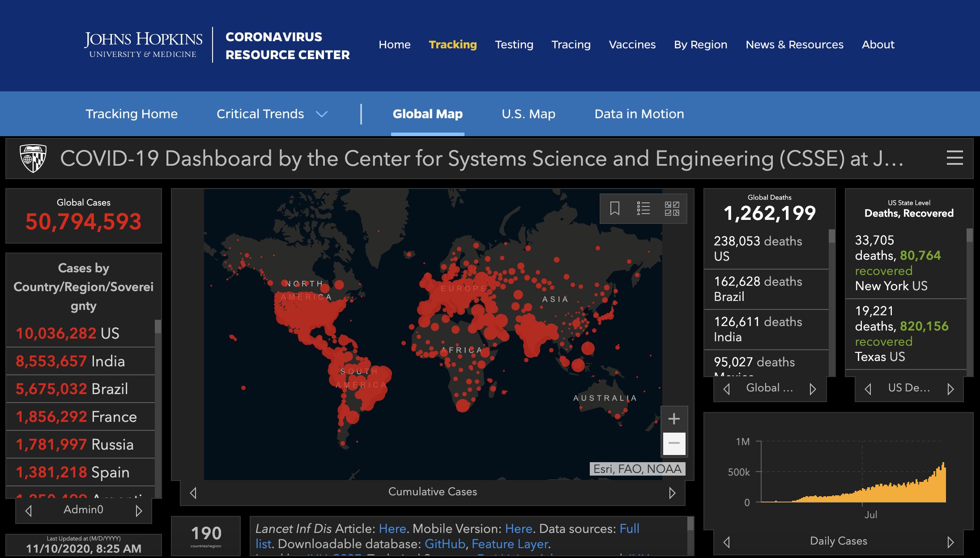Open the Feature Layer link

510,544
